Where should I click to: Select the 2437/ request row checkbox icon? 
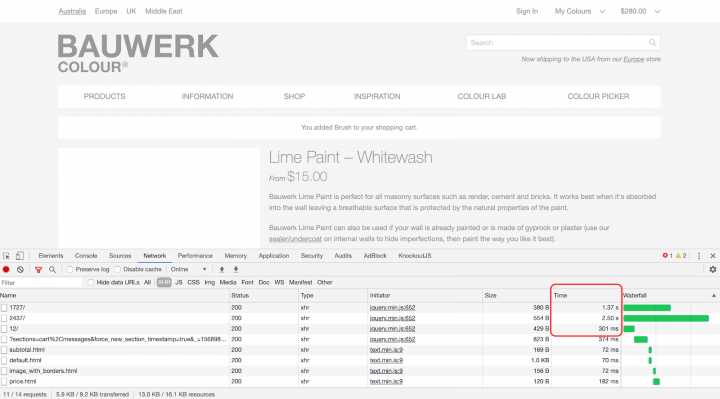click(x=4, y=318)
